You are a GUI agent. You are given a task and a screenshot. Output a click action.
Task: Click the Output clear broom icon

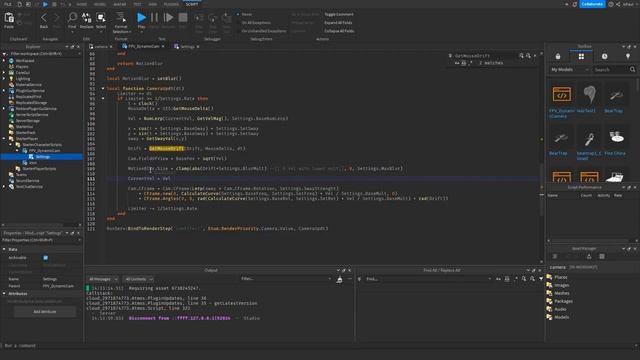(339, 279)
